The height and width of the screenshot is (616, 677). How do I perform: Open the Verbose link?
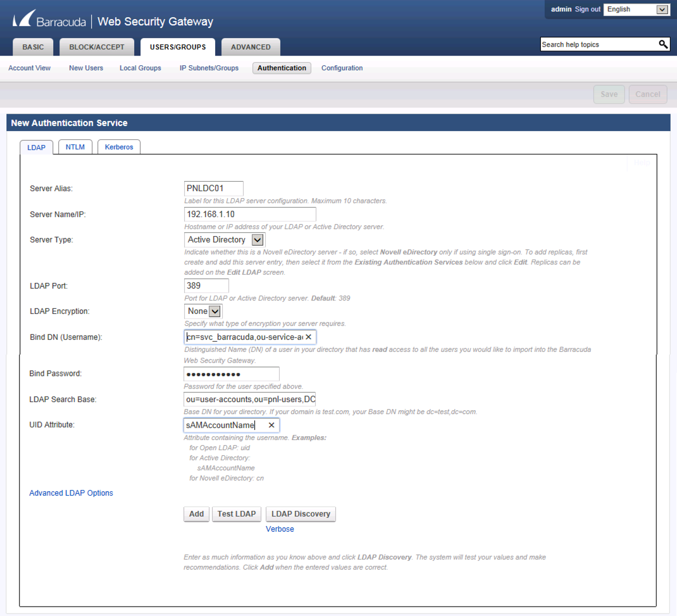(280, 529)
